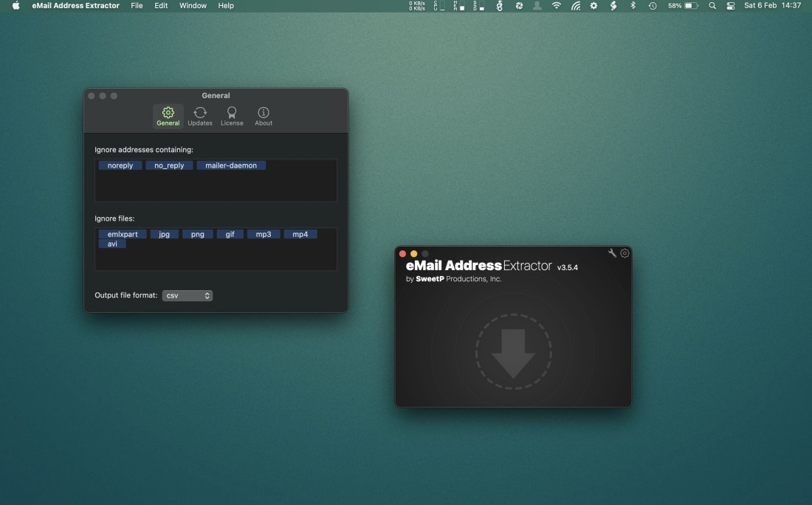Remove the emlxpart entry from ignored files
This screenshot has width=812, height=505.
(122, 233)
